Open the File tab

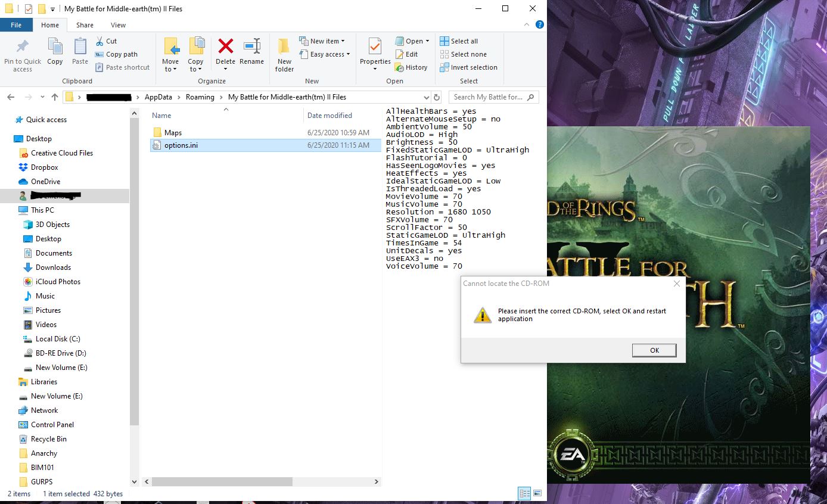coord(16,25)
